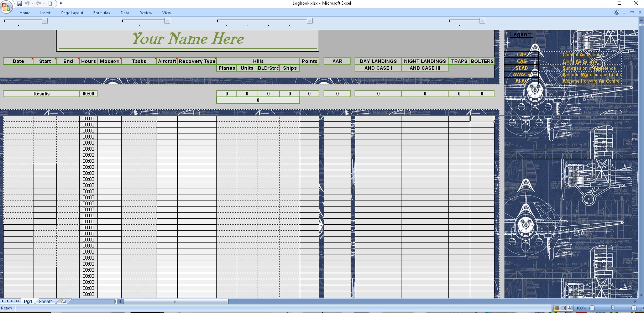Click the Office Button logo
The height and width of the screenshot is (313, 644).
(x=6, y=6)
